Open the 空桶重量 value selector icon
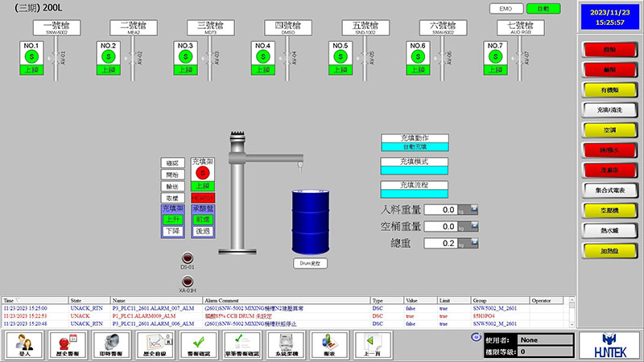 [x=474, y=227]
